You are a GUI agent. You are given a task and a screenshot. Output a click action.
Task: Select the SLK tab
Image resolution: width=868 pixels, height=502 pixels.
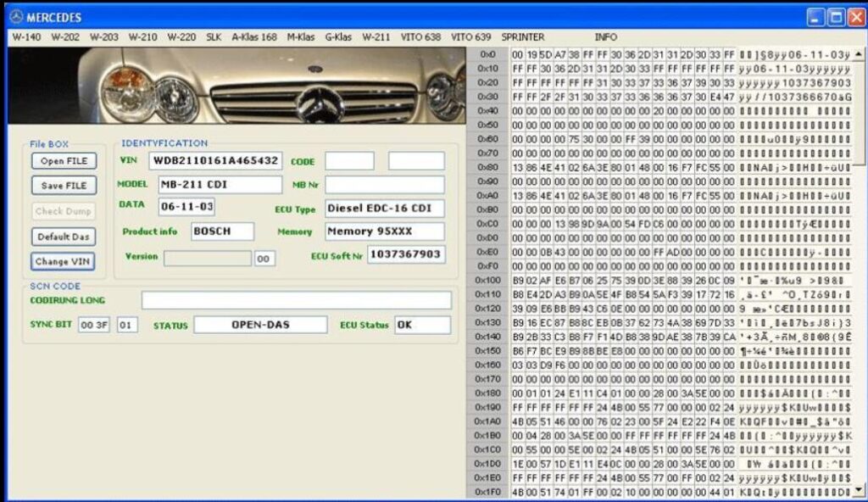click(214, 37)
